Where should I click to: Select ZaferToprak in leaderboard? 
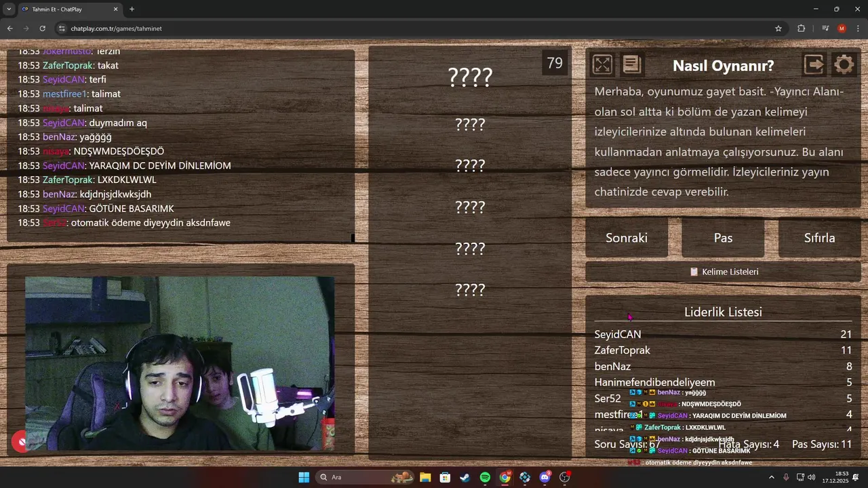pyautogui.click(x=623, y=350)
